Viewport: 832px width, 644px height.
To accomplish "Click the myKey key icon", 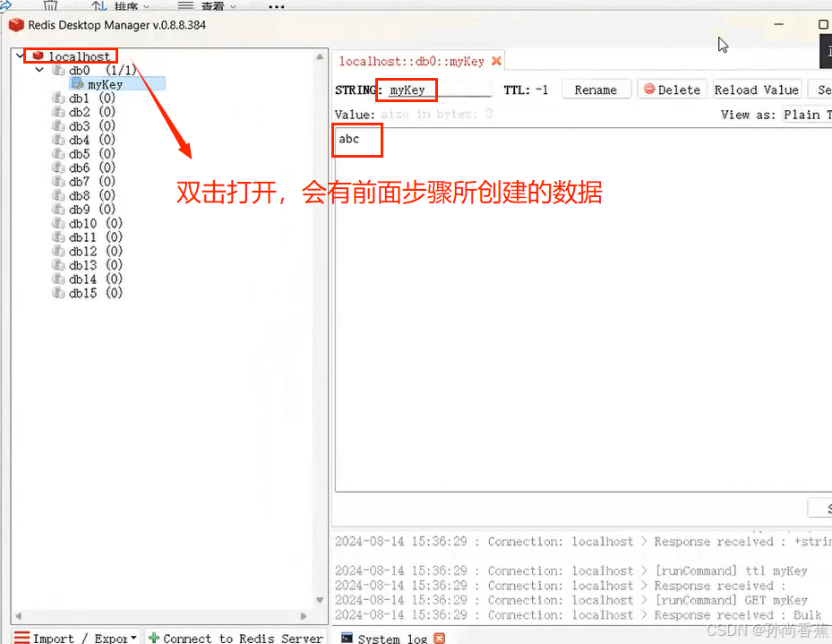I will point(78,84).
